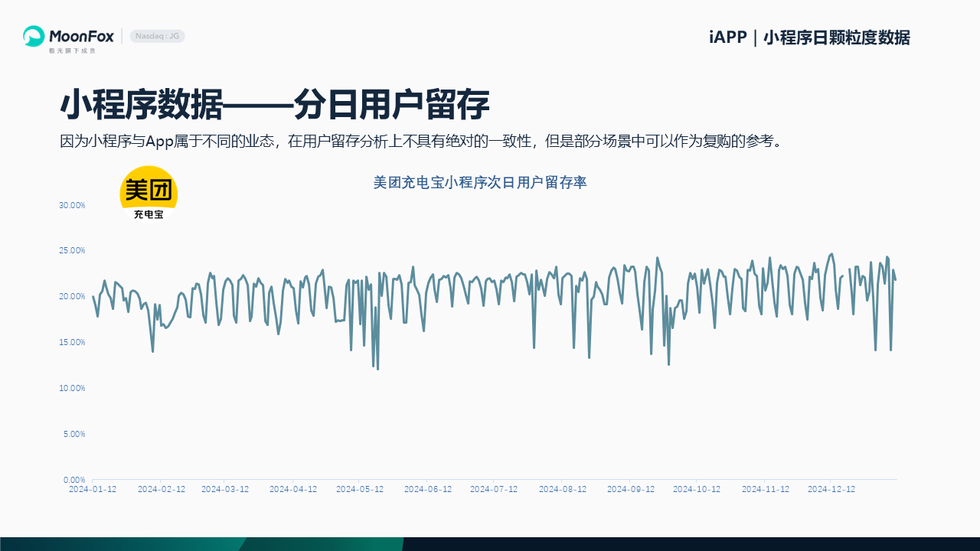This screenshot has height=551, width=980.
Task: Select the 2024-05-12 x-axis date
Action: [360, 490]
